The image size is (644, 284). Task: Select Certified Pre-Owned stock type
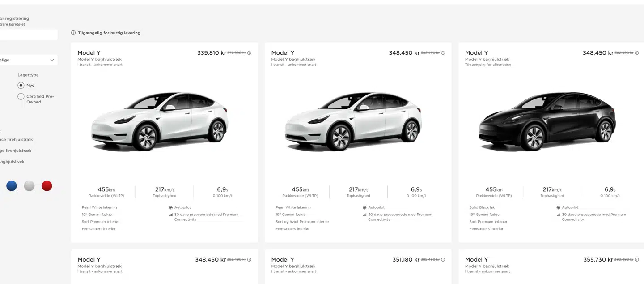[x=21, y=96]
